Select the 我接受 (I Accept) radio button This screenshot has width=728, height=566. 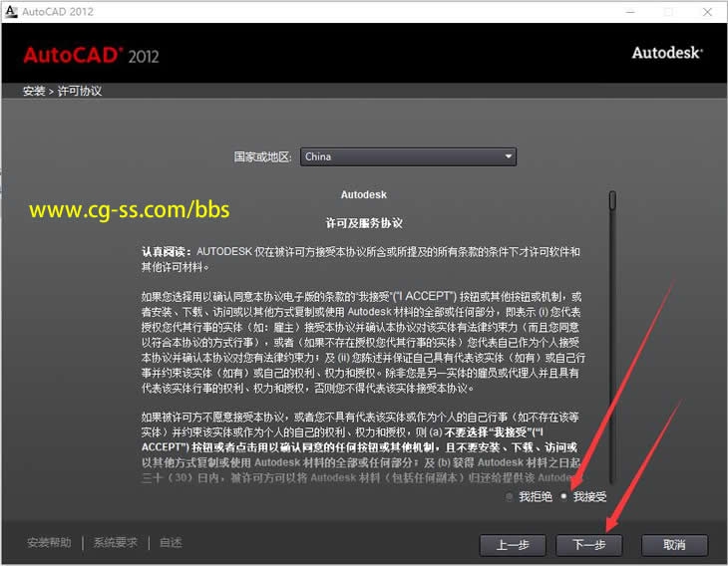click(563, 496)
